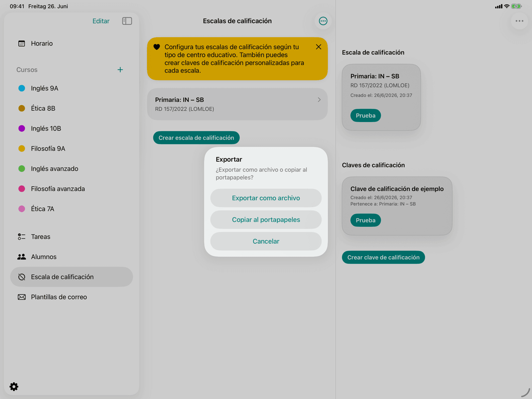This screenshot has width=532, height=399.
Task: Add a new course with plus icon
Action: click(120, 69)
